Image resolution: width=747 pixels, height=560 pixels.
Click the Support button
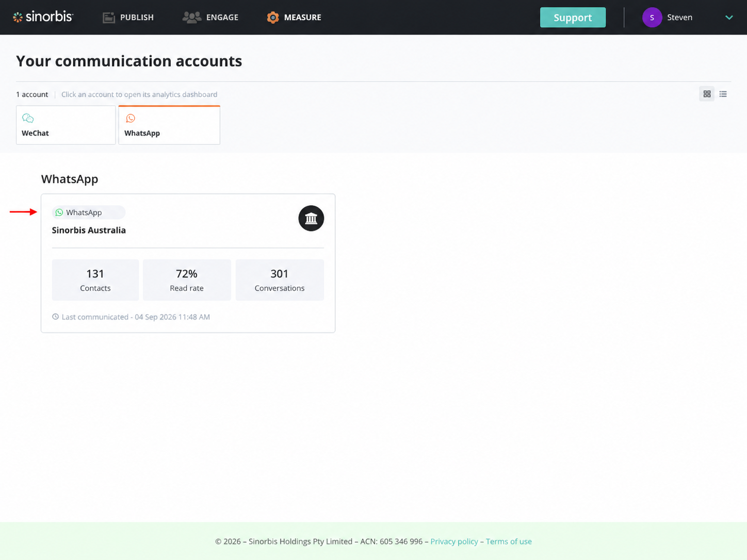[x=573, y=18]
